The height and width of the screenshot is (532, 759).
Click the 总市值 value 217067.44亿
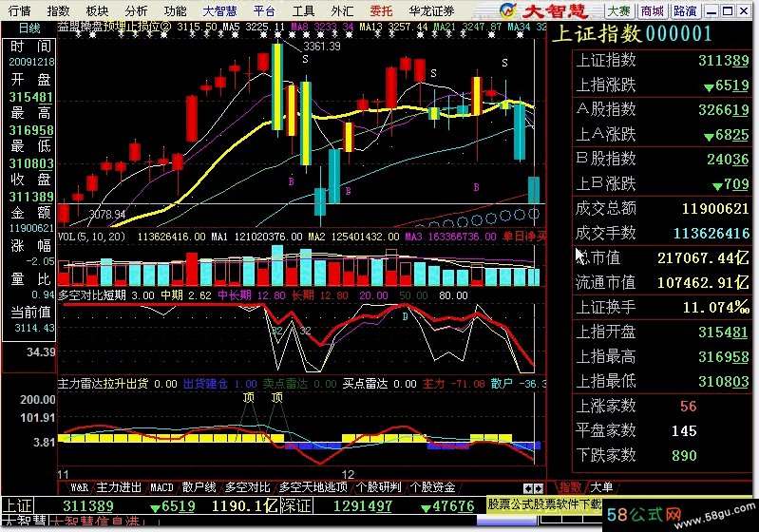click(703, 258)
